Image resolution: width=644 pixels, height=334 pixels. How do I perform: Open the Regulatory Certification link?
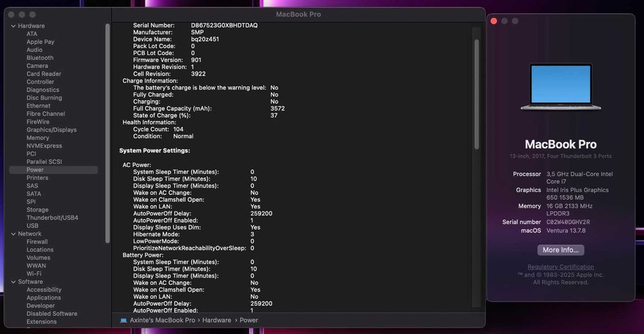(x=561, y=267)
